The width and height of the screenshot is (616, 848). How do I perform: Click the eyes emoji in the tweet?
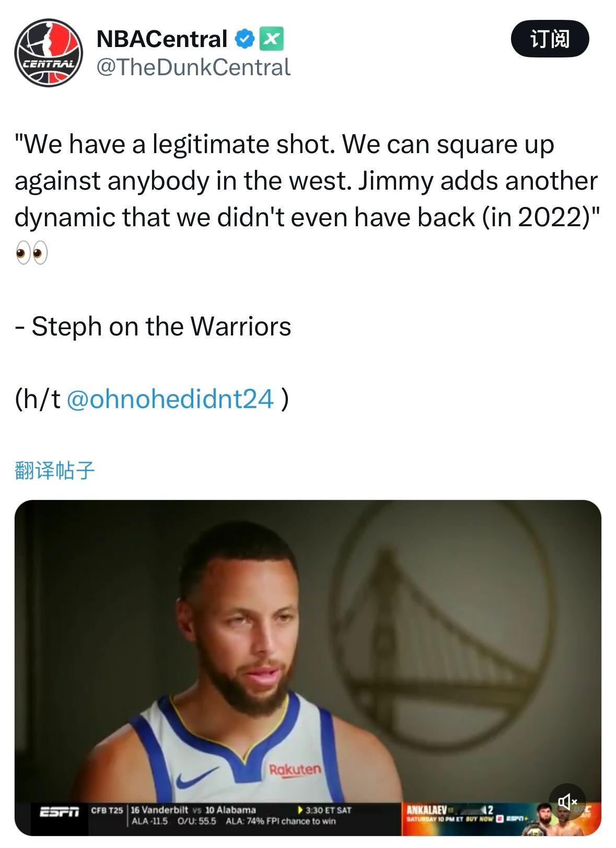point(31,253)
